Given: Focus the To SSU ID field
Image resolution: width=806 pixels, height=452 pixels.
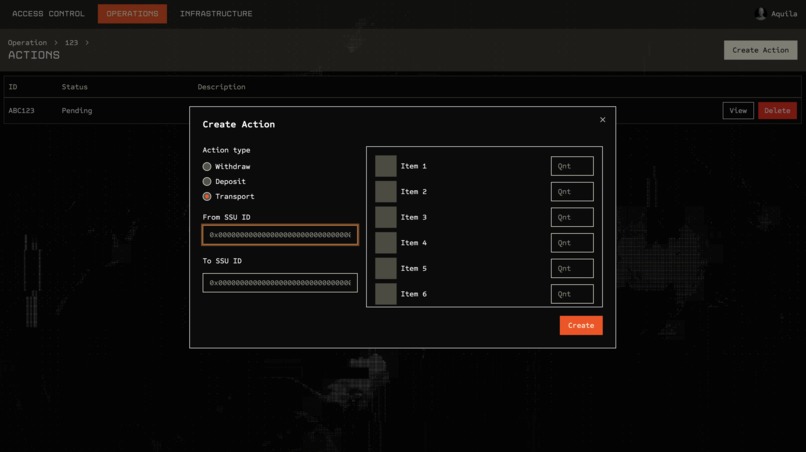Looking at the screenshot, I should tap(280, 283).
